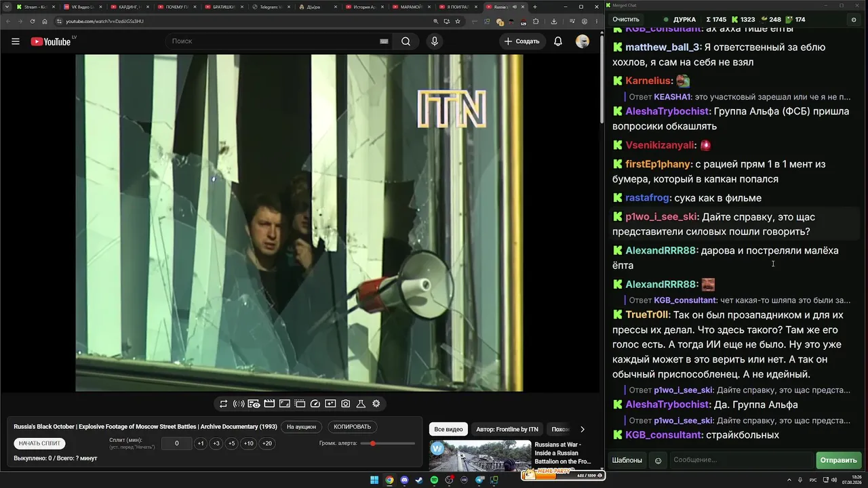This screenshot has height=488, width=868.
Task: Adjust the Громк. алерта volume slider
Action: tap(388, 443)
